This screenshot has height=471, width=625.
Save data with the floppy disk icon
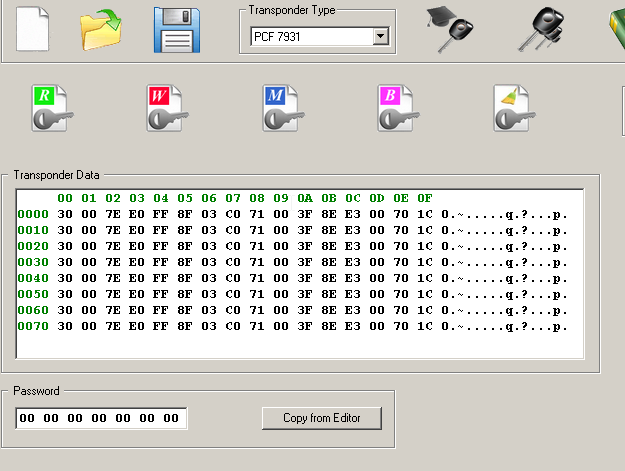coord(177,30)
